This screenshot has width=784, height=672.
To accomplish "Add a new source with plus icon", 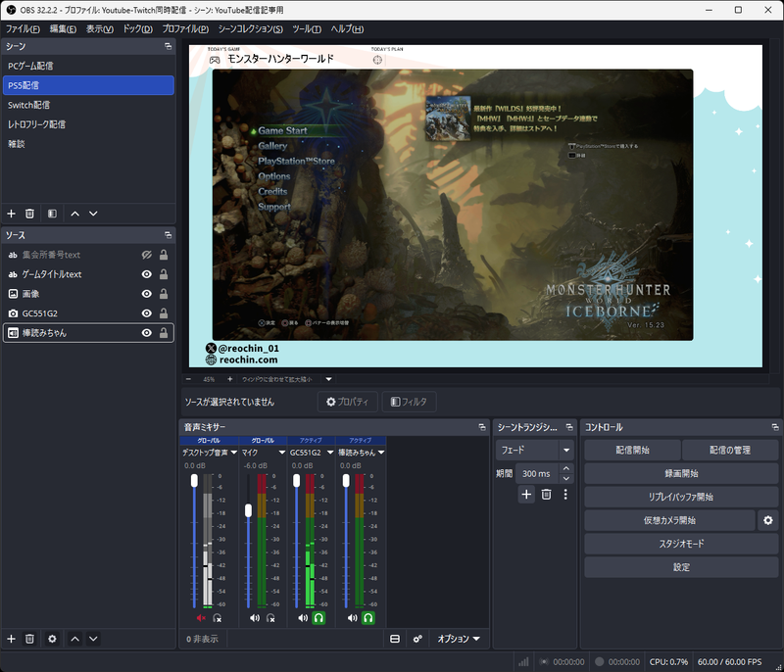I will point(11,639).
